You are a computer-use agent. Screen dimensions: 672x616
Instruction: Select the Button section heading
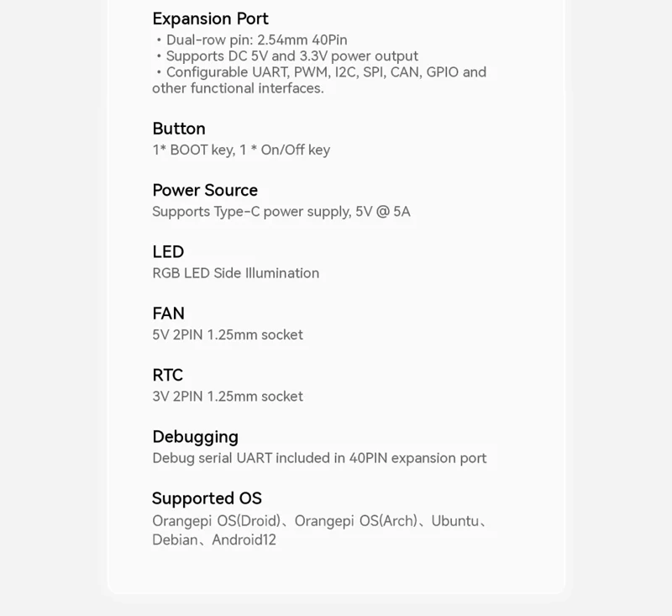pos(179,129)
